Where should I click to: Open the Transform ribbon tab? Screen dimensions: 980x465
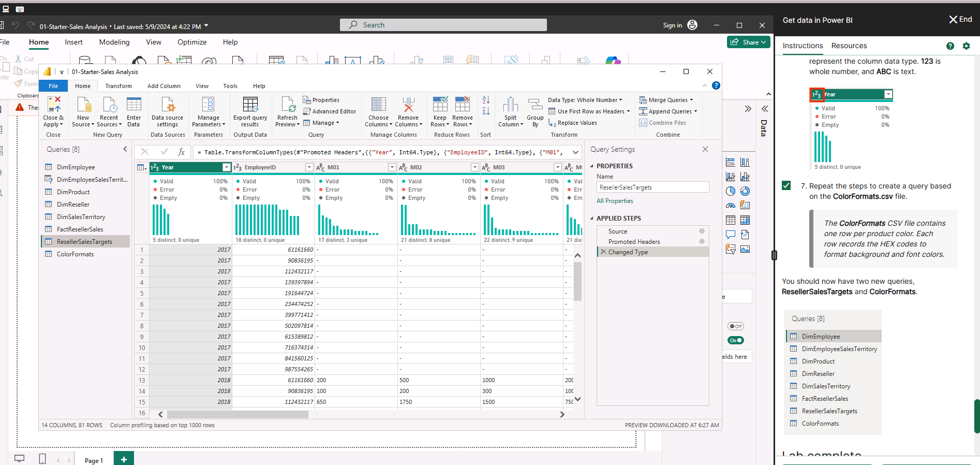pos(118,86)
